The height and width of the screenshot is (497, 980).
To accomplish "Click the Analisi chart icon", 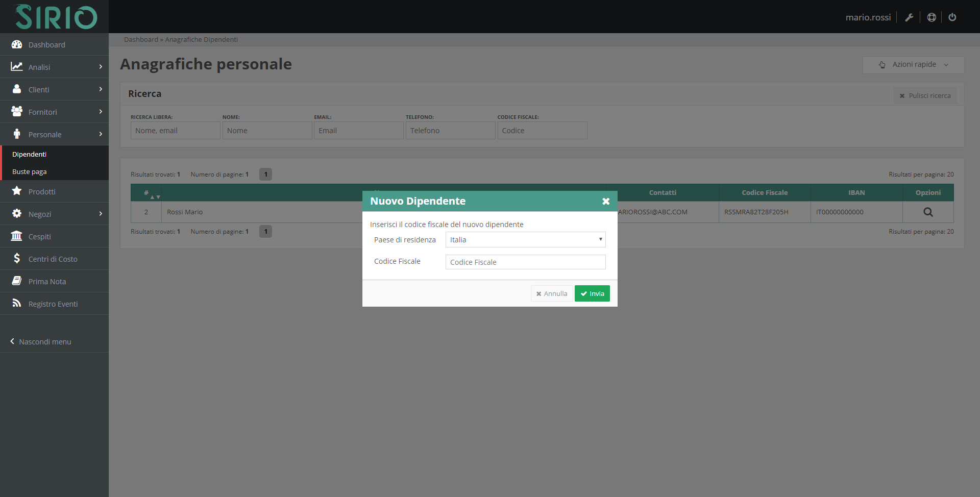I will (x=17, y=67).
